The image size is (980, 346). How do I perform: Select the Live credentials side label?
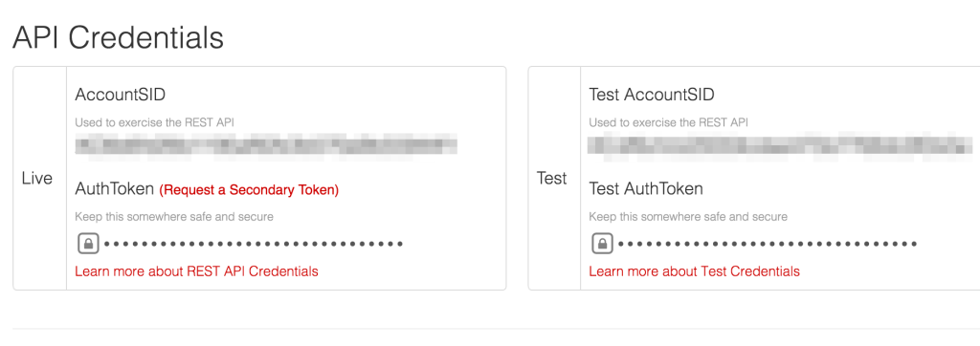37,179
